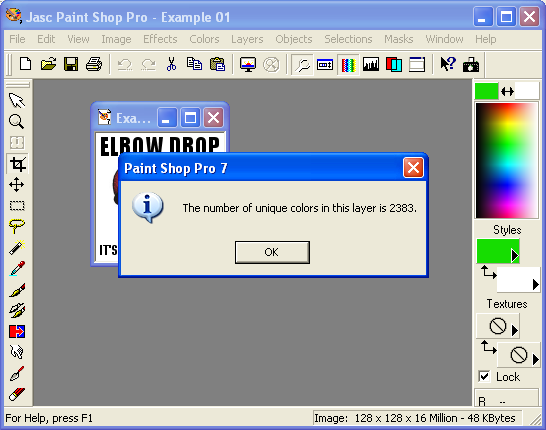Click the Print icon in toolbar
The width and height of the screenshot is (546, 430).
(94, 64)
